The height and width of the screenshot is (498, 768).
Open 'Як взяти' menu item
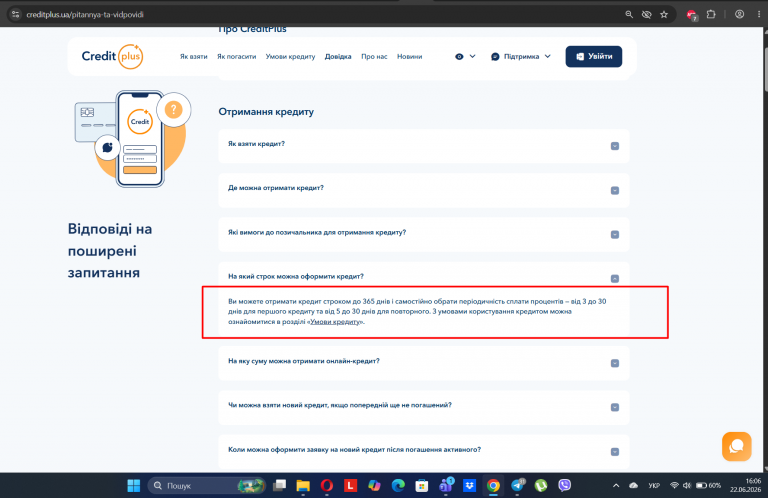pos(193,56)
